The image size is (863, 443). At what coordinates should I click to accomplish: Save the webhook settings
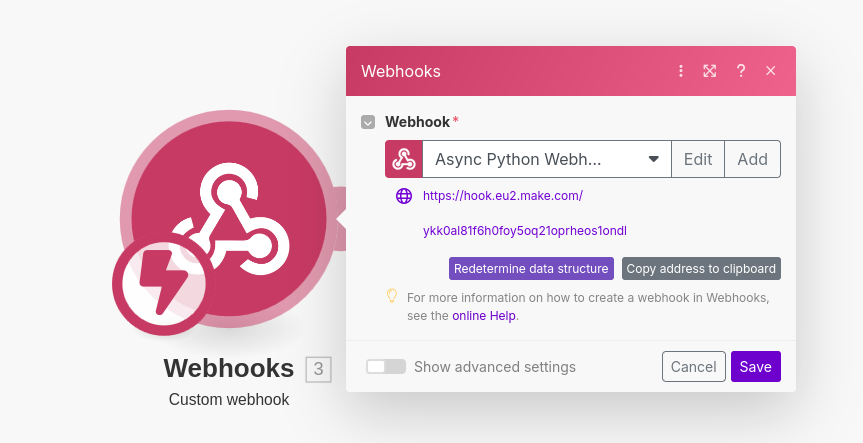coord(756,367)
